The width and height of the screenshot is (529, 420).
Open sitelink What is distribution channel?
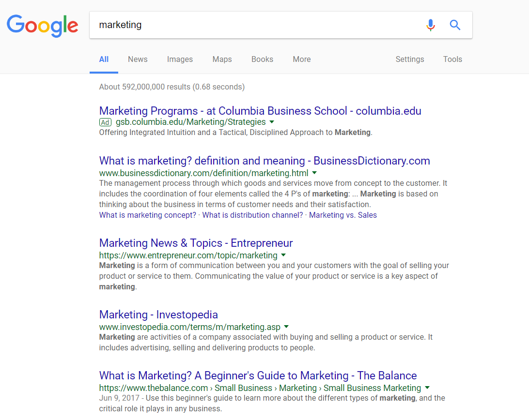coord(253,215)
